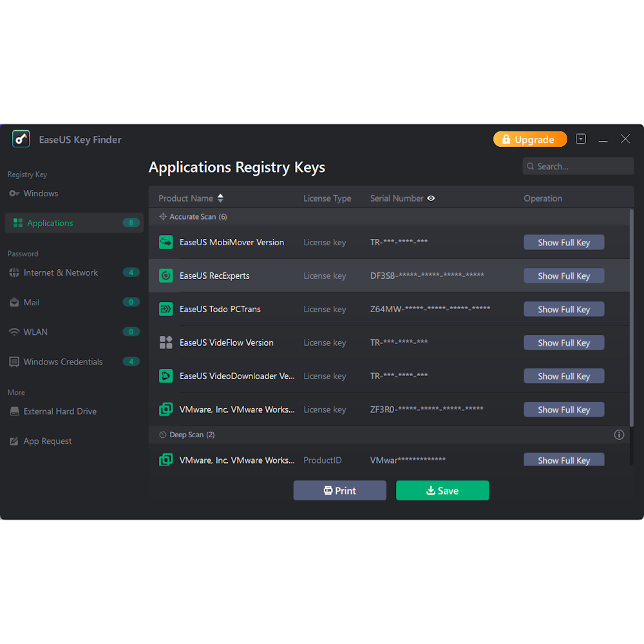Click the EaseUS VideFlow product icon
Viewport: 644px width, 644px height.
pos(166,343)
